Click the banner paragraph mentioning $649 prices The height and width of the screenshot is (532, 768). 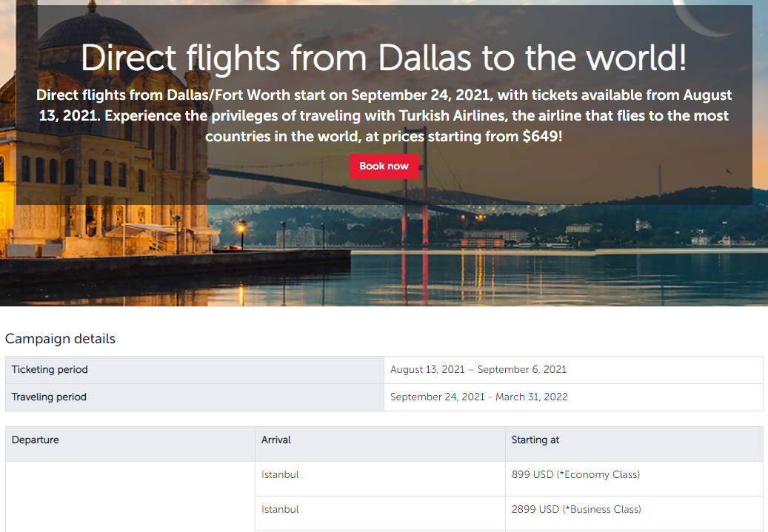(x=384, y=115)
